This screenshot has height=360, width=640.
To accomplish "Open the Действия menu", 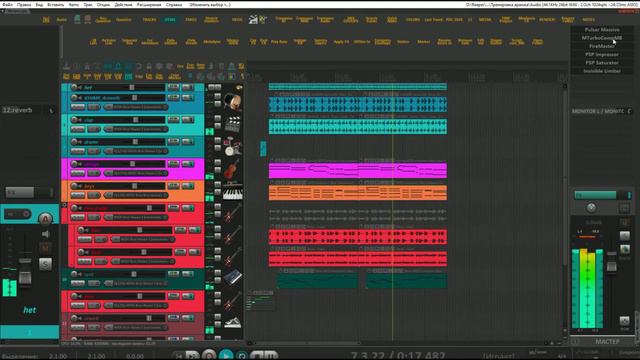I will (x=123, y=4).
